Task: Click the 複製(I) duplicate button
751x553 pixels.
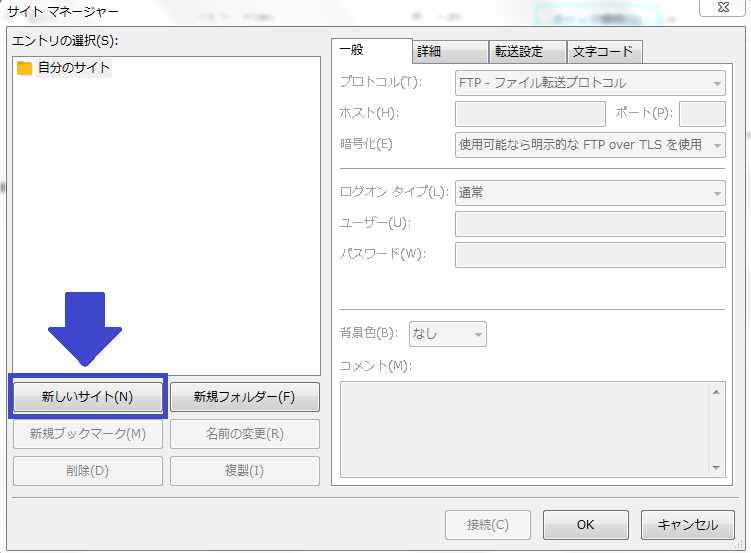Action: [245, 470]
